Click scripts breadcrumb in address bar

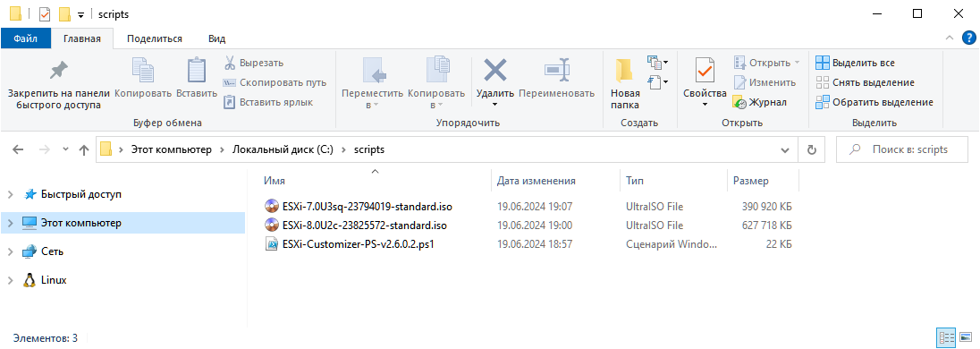click(369, 149)
